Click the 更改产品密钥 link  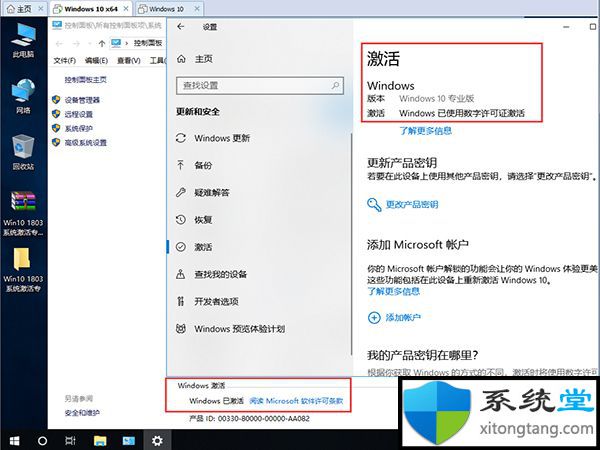click(412, 204)
